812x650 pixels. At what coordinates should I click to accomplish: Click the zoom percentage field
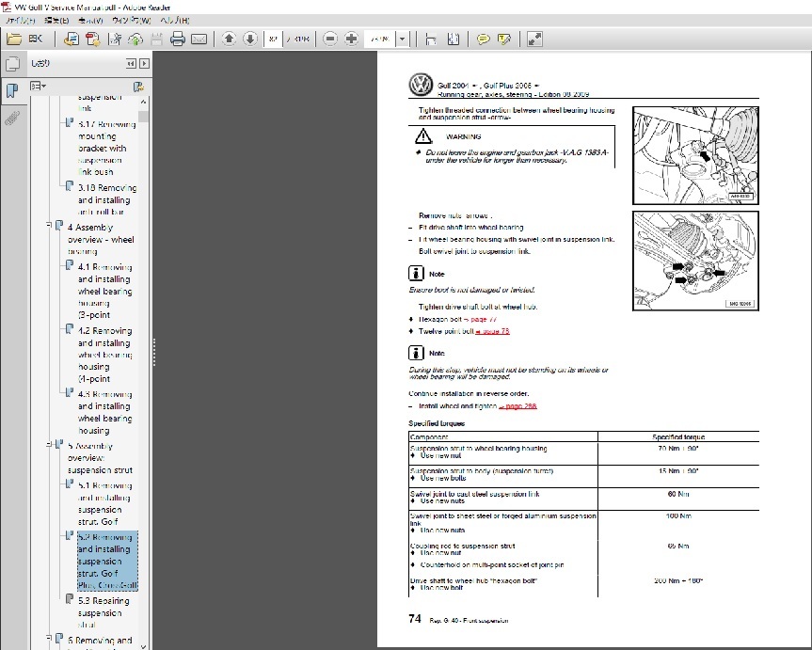pos(380,39)
